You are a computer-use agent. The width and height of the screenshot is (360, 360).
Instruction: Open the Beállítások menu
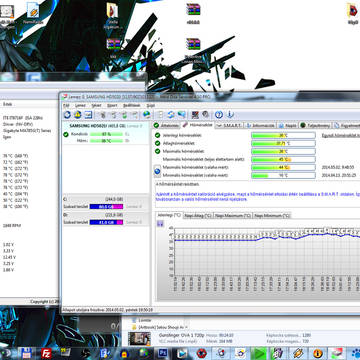[132, 105]
